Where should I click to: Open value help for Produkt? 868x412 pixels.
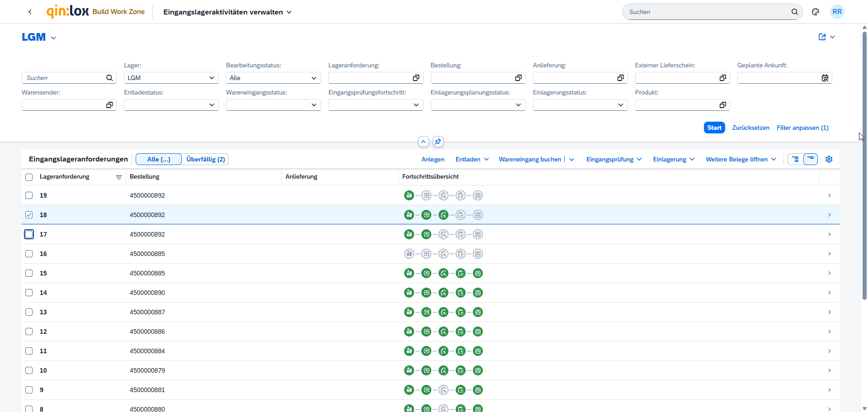pos(722,105)
